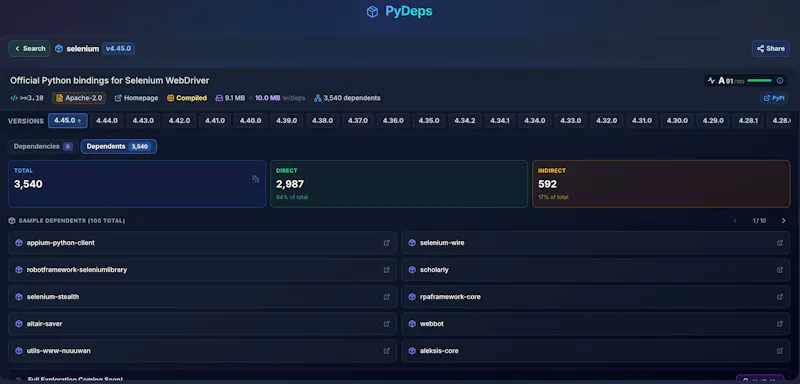Click the v4.45.0 version badge
The width and height of the screenshot is (800, 384).
coord(118,48)
